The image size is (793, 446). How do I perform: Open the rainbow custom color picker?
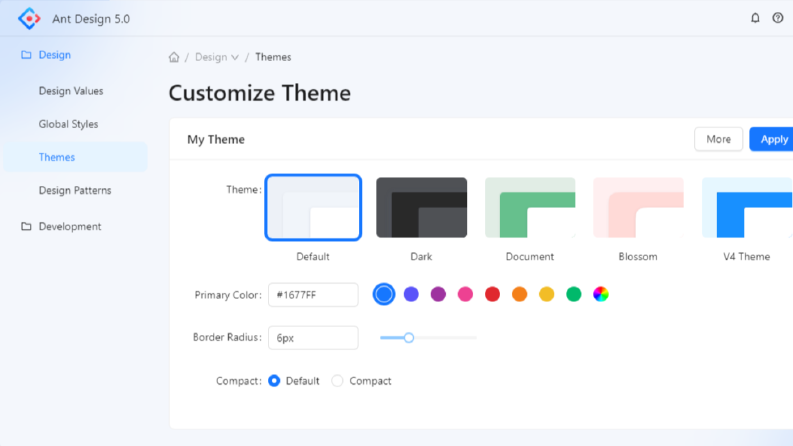click(601, 294)
